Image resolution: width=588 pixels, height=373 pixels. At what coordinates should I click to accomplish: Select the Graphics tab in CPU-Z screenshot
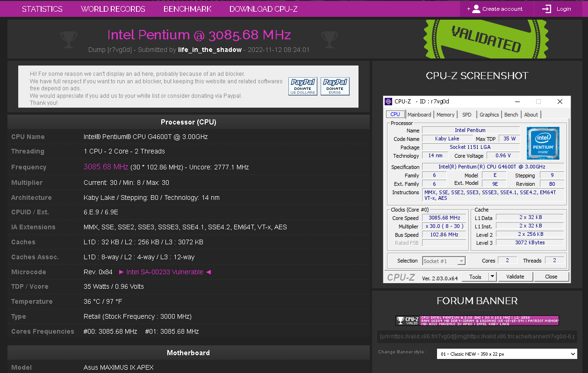(x=489, y=115)
